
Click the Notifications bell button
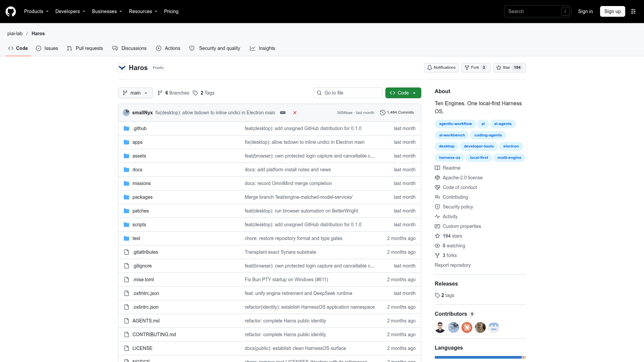click(x=441, y=68)
